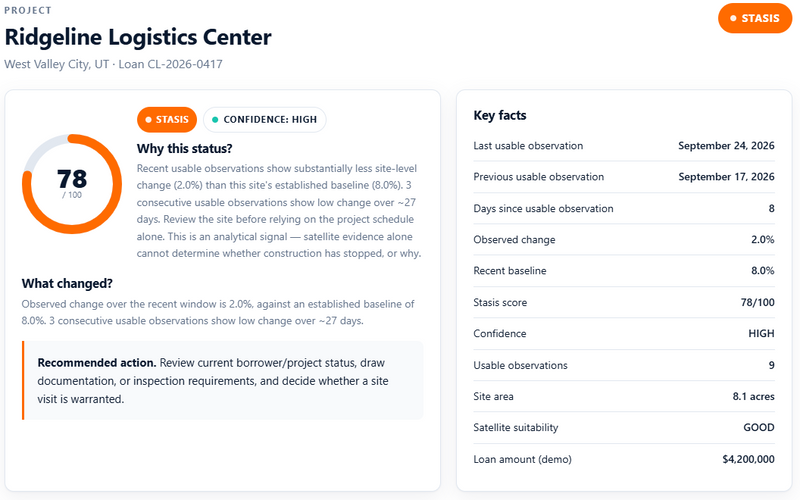Click the green dot in the Confidence badge

tap(215, 119)
